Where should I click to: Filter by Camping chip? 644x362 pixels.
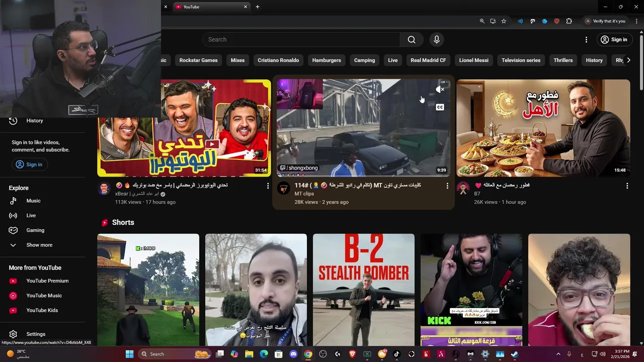[364, 60]
